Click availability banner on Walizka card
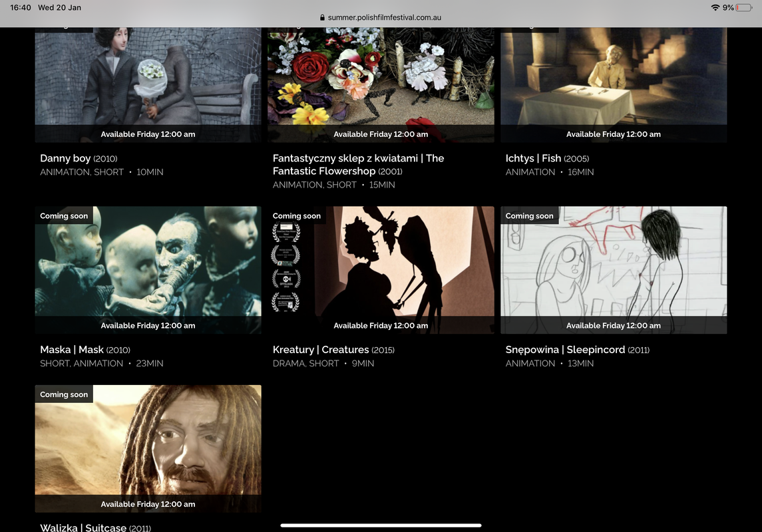 click(x=148, y=504)
